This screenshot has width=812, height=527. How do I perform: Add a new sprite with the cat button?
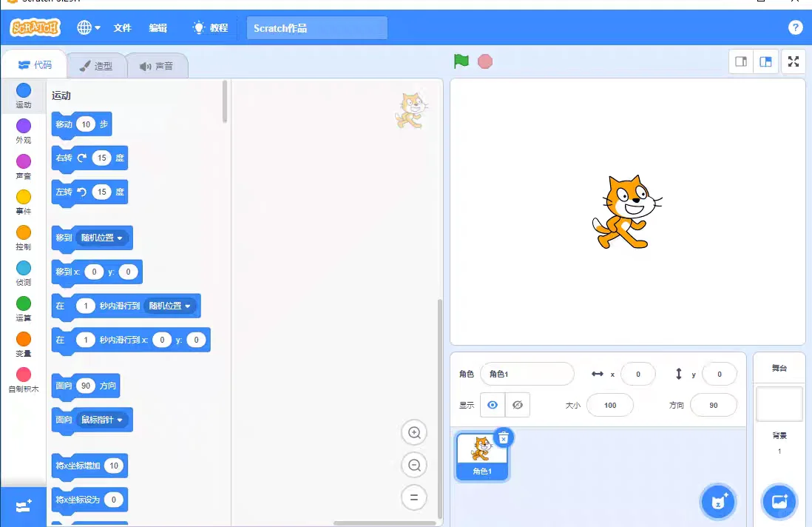(717, 501)
